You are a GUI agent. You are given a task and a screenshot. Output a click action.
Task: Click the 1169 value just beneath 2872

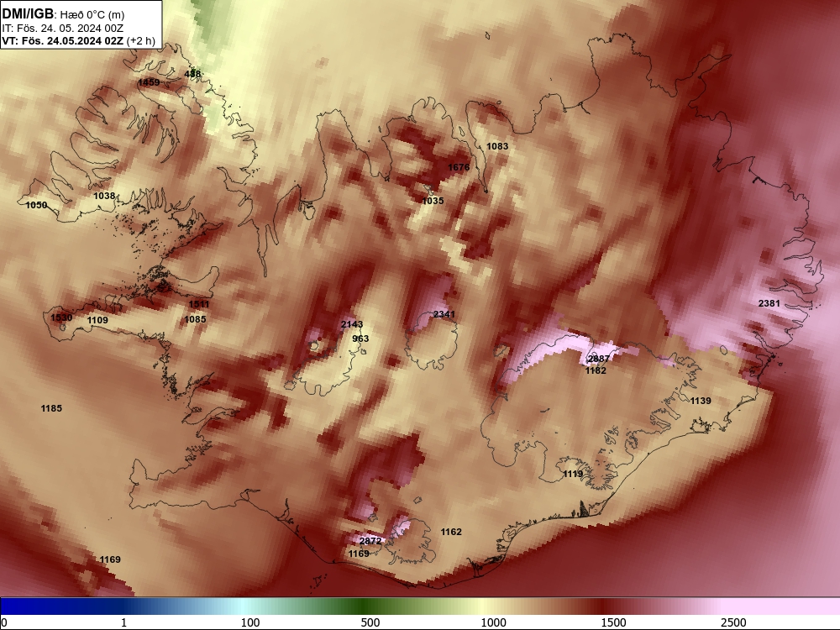pyautogui.click(x=359, y=554)
